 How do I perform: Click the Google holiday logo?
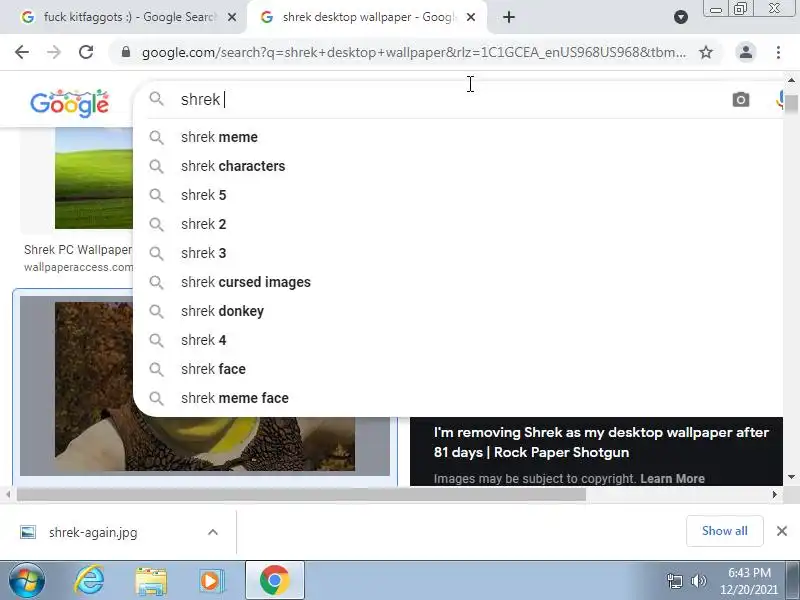click(69, 103)
